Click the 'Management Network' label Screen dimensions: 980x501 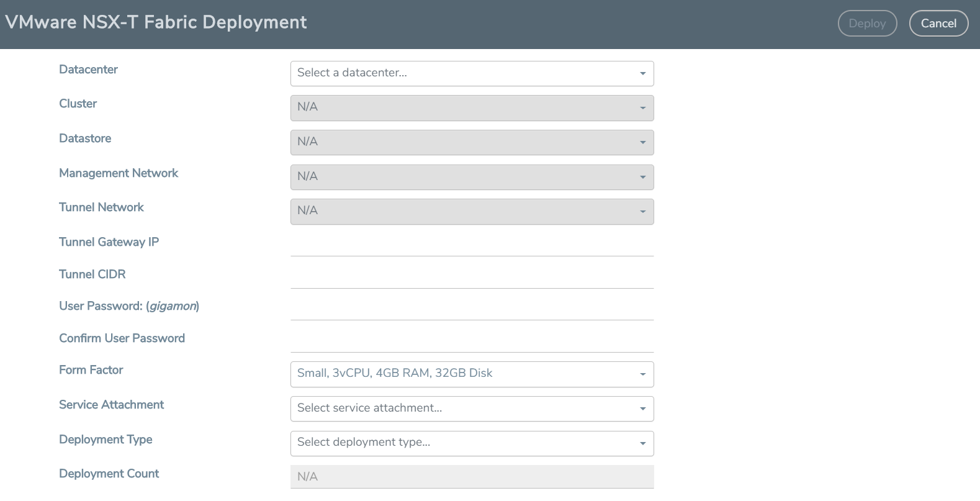tap(119, 173)
